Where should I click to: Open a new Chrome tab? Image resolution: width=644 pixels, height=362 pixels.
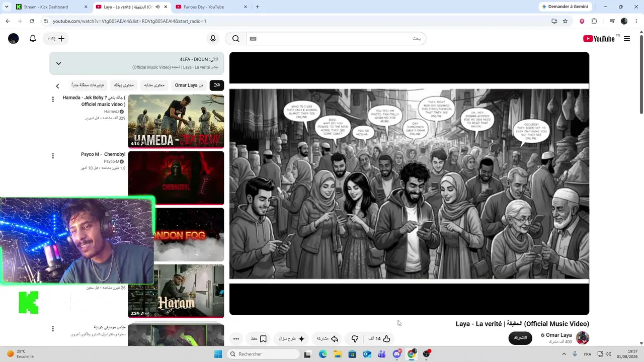258,7
